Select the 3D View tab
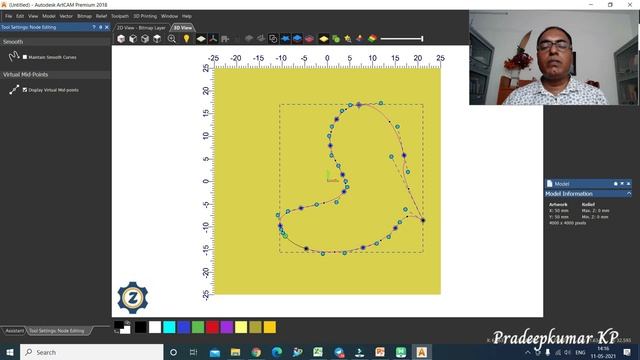The height and width of the screenshot is (360, 640). click(x=182, y=28)
